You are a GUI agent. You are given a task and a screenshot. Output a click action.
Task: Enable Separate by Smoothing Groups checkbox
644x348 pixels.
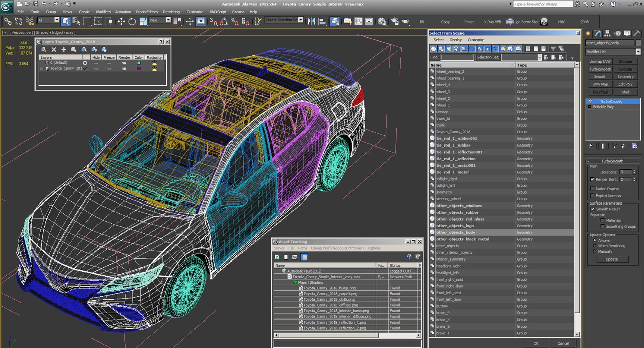point(603,226)
